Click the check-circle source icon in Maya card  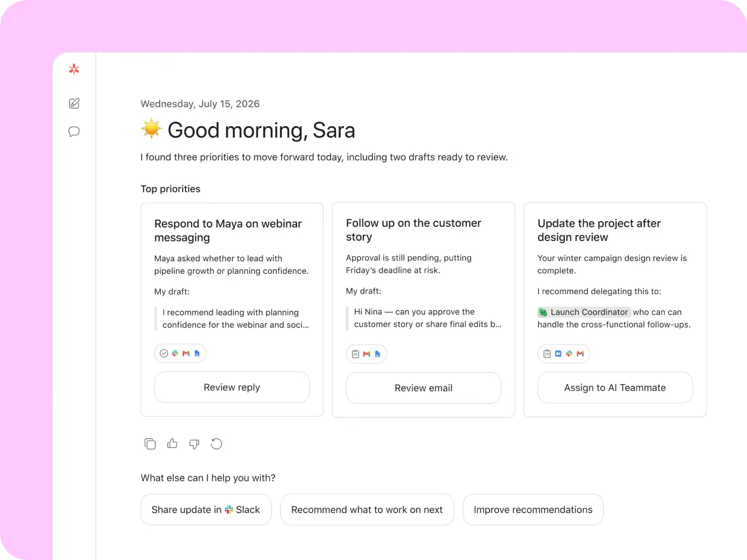(164, 354)
